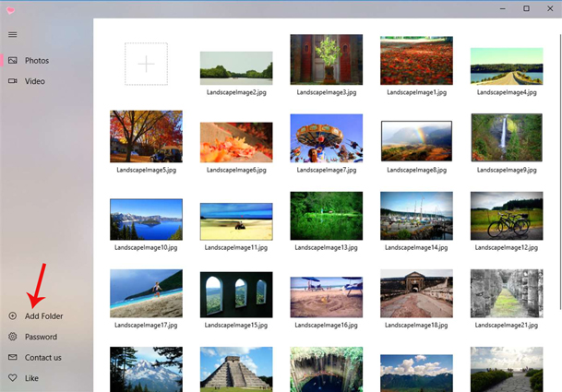This screenshot has width=562, height=392.
Task: Open the Contact us entry
Action: (x=46, y=357)
